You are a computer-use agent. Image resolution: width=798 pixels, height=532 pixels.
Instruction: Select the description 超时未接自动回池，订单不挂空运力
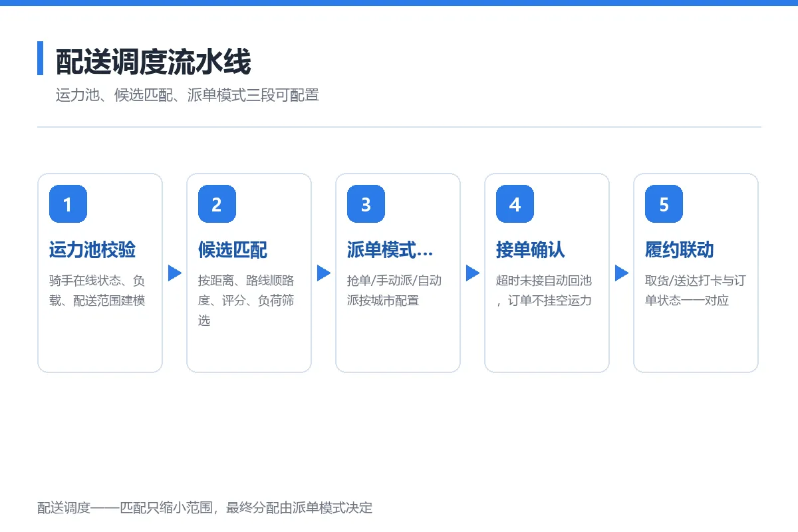544,291
